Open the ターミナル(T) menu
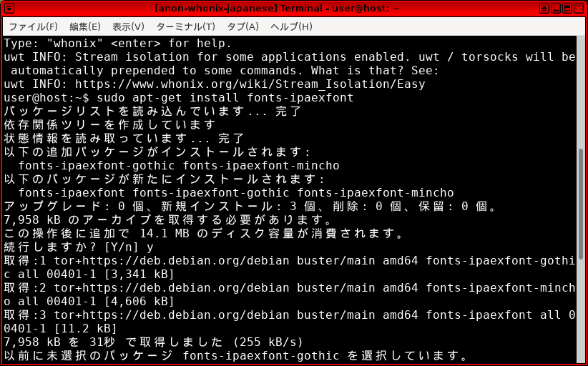The height and width of the screenshot is (366, 588). coord(185,26)
